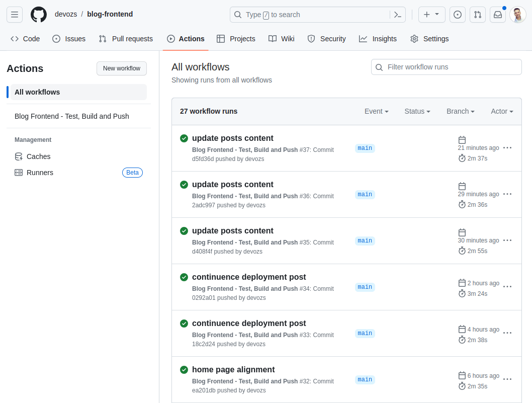Open Caches under Management

click(x=33, y=156)
